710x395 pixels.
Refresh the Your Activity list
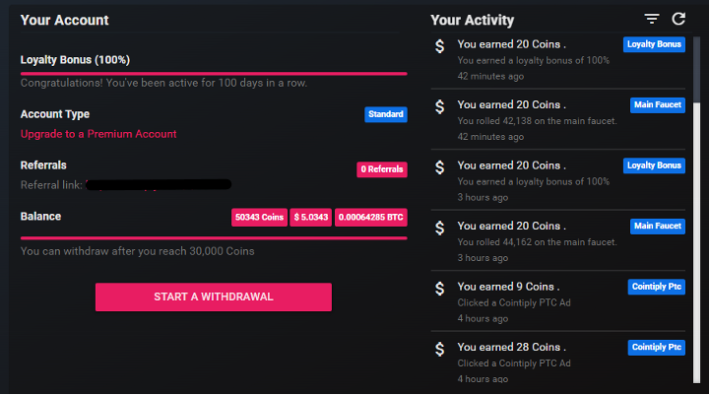point(678,19)
